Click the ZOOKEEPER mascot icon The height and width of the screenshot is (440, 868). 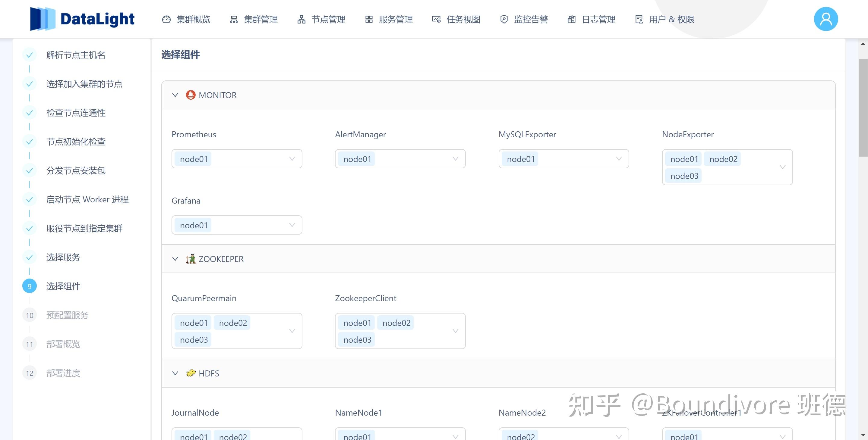191,259
